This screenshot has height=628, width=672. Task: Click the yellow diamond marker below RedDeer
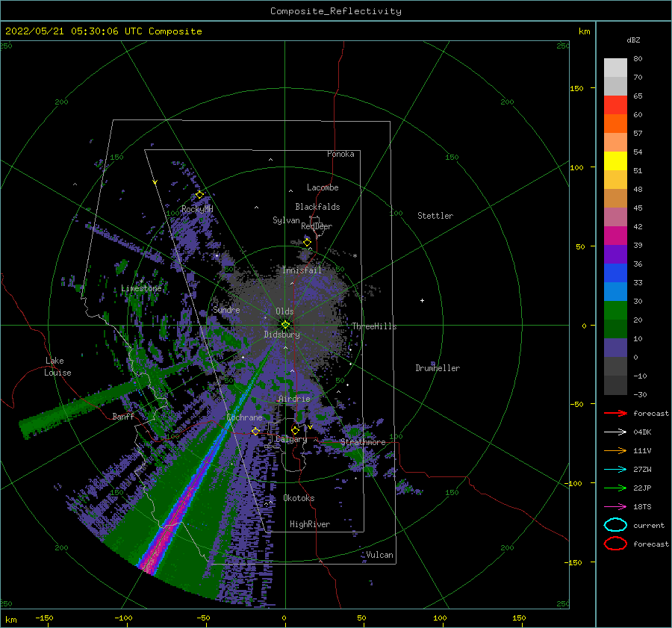[x=308, y=242]
